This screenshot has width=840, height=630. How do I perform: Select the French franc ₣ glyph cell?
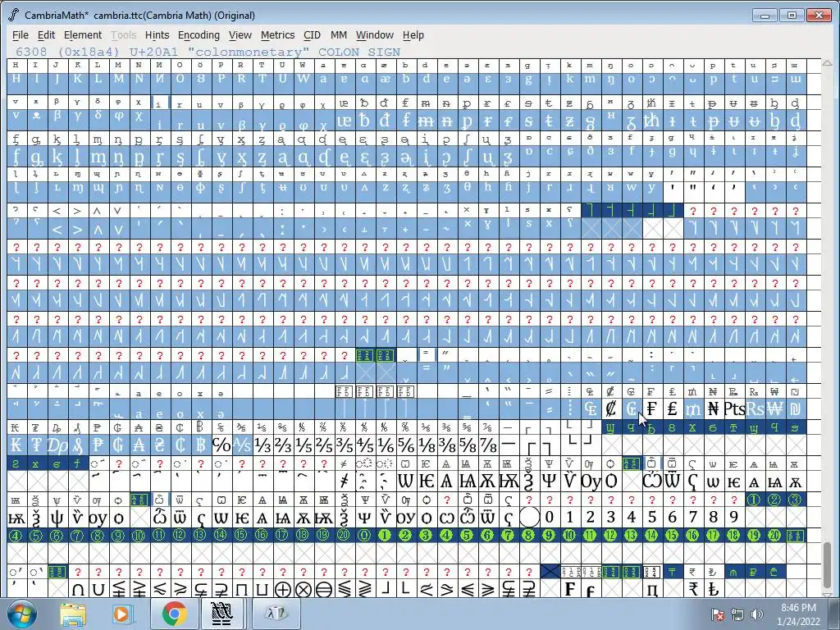[651, 409]
